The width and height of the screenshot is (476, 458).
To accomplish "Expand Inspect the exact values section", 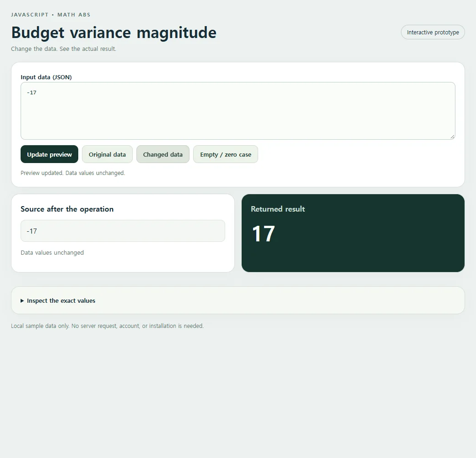I will click(58, 300).
